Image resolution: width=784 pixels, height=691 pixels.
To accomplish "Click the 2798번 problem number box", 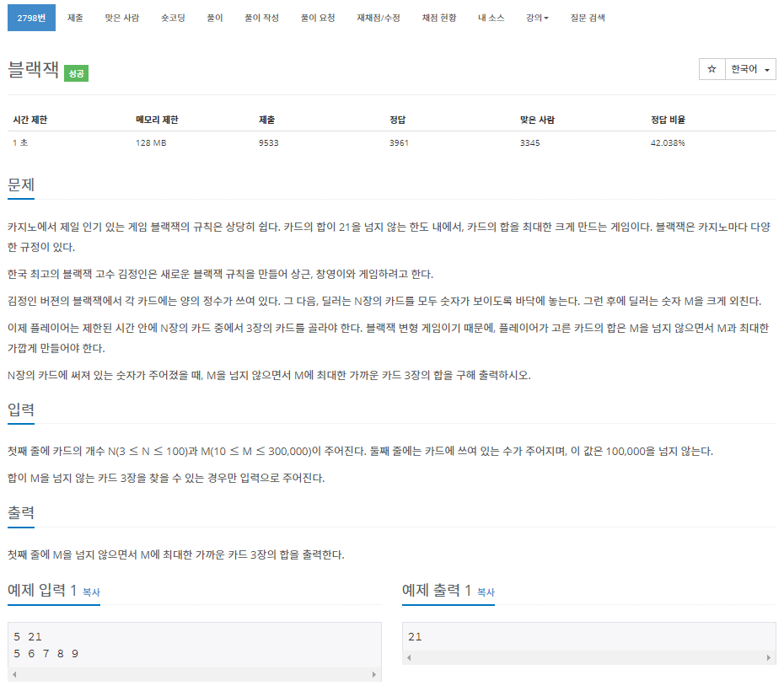I will pyautogui.click(x=31, y=17).
